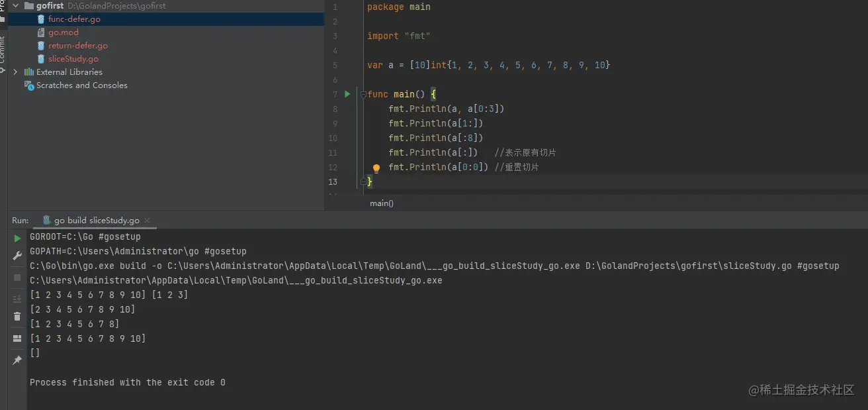This screenshot has width=868, height=410.
Task: Click the fold end marker at line 13
Action: [363, 181]
